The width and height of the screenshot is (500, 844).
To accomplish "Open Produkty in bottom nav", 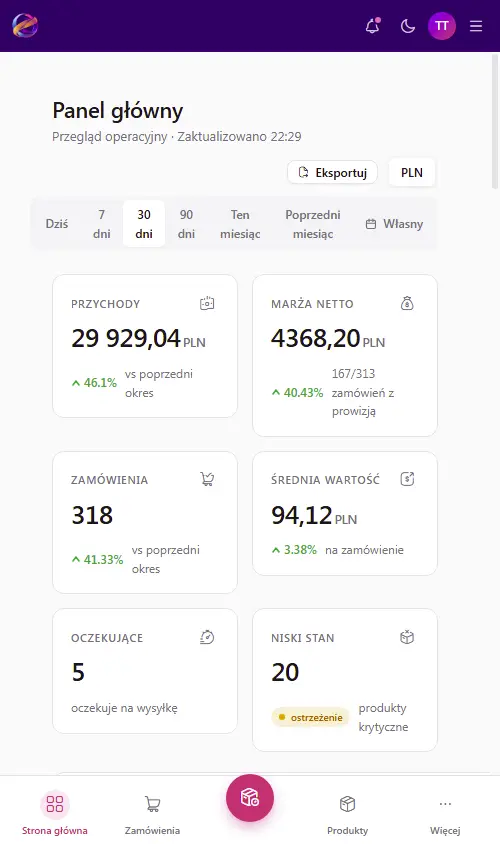I will tap(348, 814).
